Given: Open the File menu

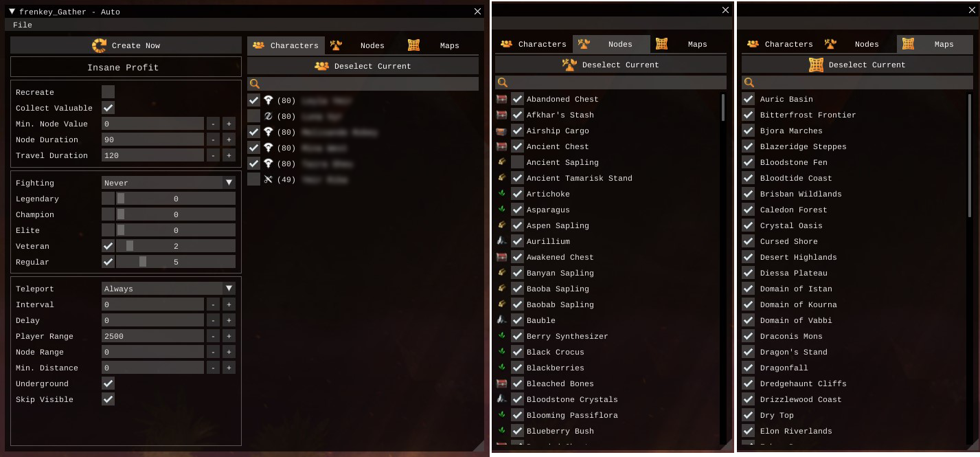Looking at the screenshot, I should tap(23, 25).
